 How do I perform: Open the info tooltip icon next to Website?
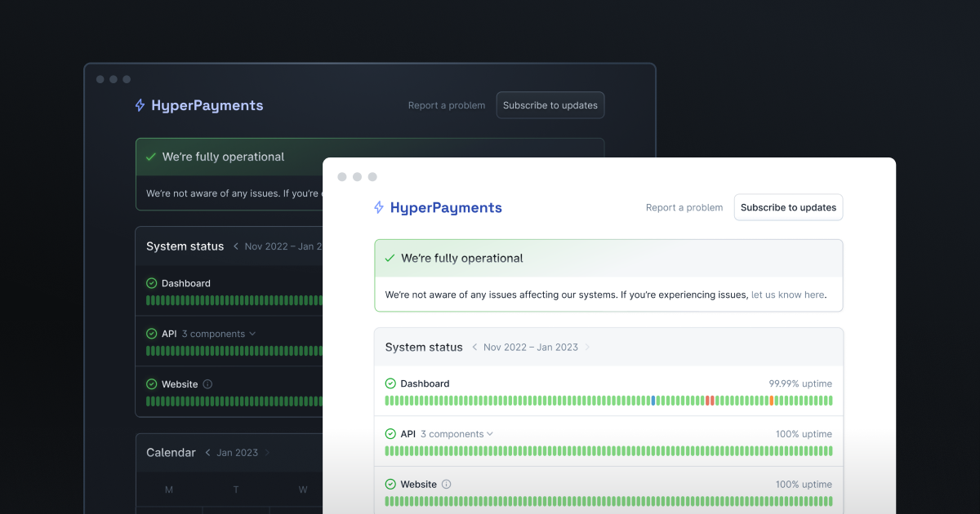(447, 484)
